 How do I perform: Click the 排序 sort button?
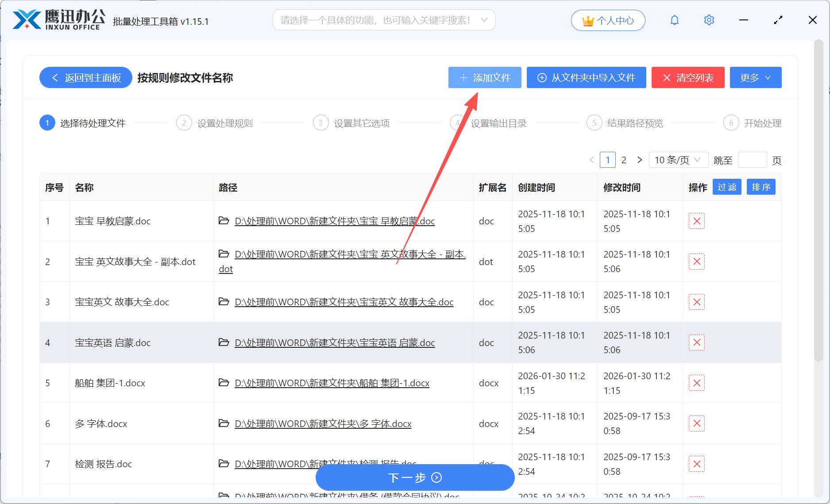click(x=761, y=187)
